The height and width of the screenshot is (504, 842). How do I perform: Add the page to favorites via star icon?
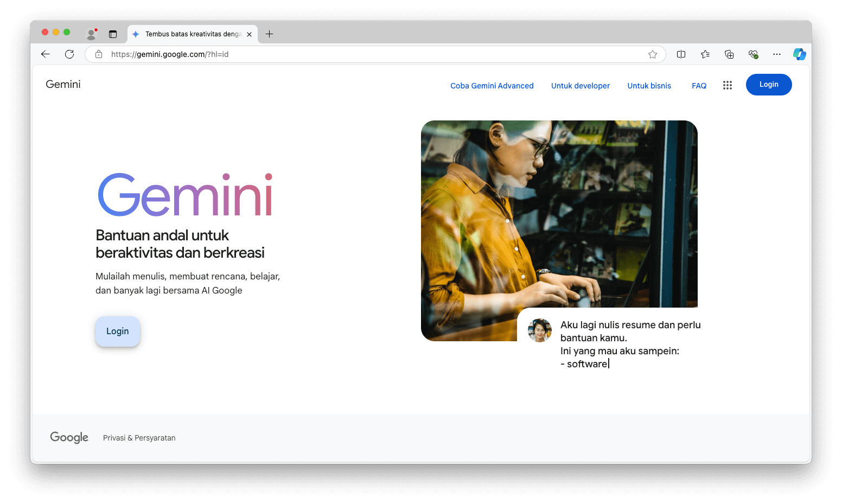click(653, 54)
